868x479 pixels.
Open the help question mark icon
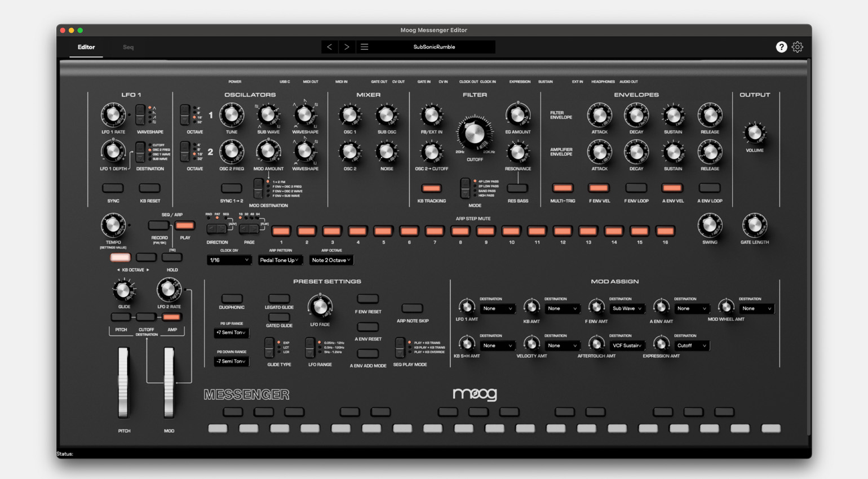click(781, 47)
